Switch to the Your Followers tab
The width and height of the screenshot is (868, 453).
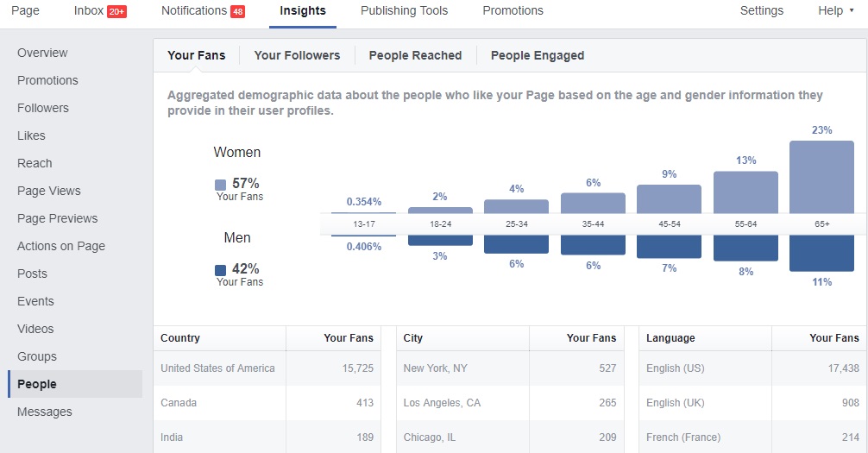pyautogui.click(x=297, y=55)
